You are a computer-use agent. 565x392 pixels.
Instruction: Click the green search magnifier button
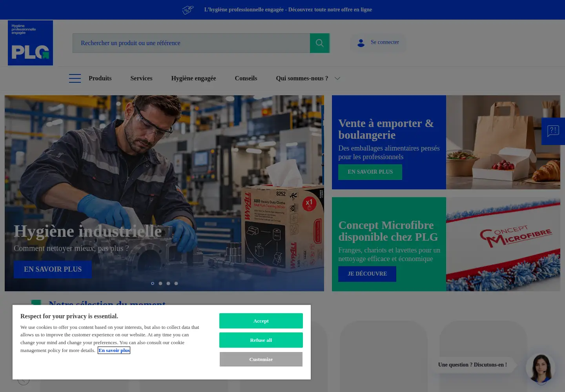pyautogui.click(x=320, y=43)
